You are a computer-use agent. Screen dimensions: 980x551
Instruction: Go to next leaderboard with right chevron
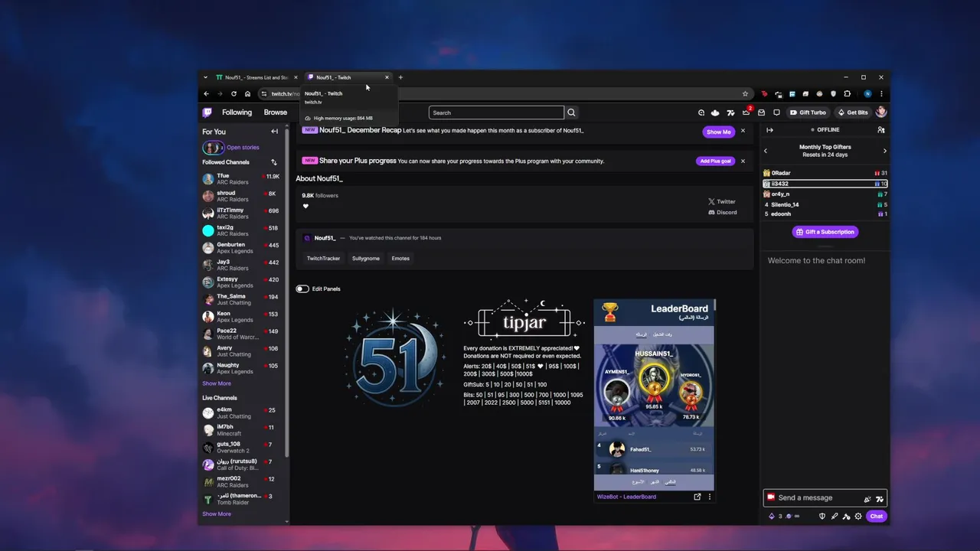885,151
